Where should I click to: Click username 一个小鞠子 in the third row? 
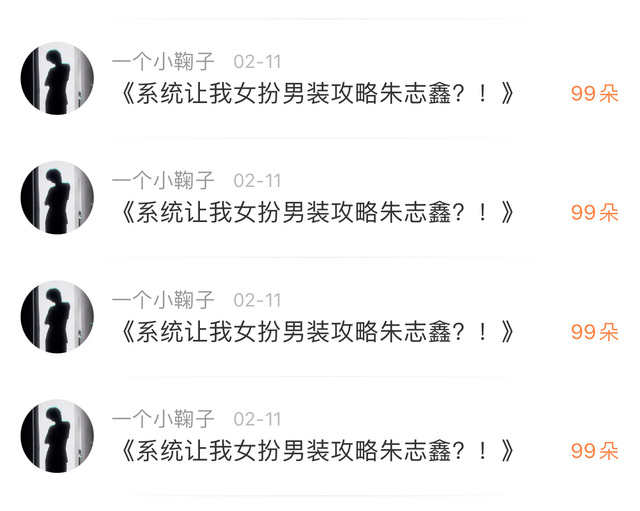tap(163, 300)
